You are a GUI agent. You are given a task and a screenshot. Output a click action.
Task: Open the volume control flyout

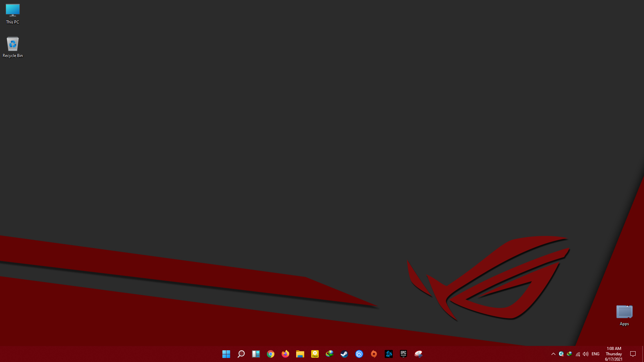coord(586,354)
